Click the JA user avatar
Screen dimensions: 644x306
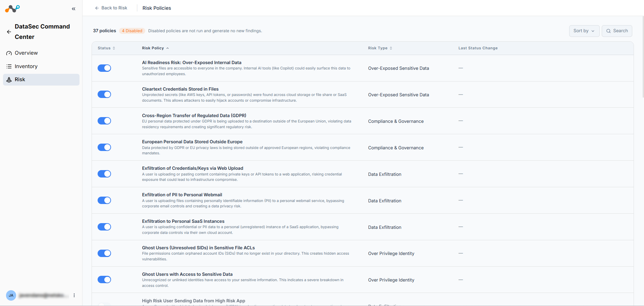11,295
